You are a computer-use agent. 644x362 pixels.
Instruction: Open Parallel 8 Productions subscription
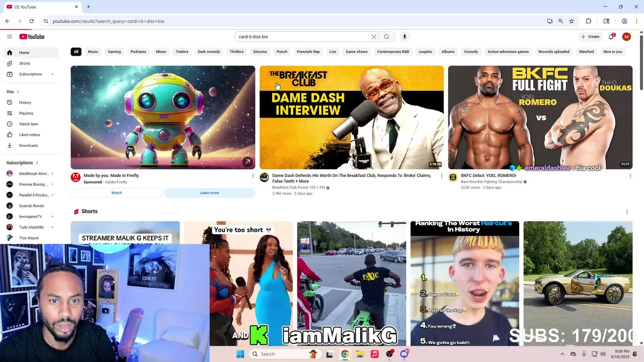coord(30,195)
